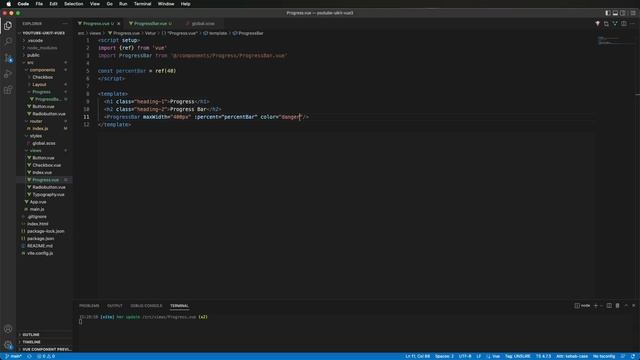
Task: Open the Go menu
Action: click(x=109, y=4)
